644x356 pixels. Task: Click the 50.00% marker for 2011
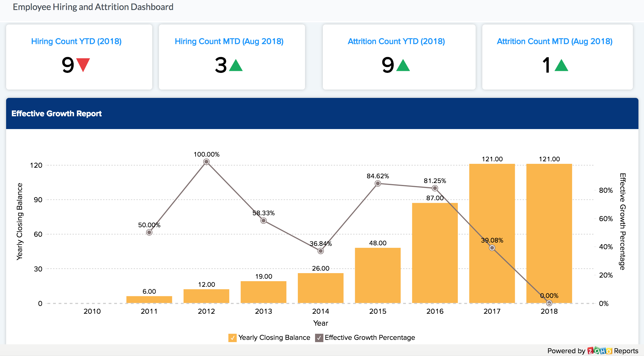[x=149, y=232]
